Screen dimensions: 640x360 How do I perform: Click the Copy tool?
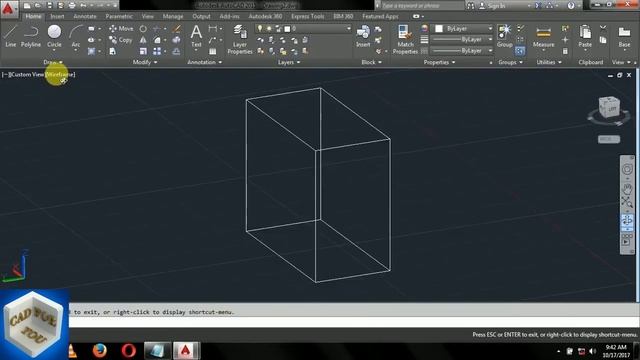(121, 40)
